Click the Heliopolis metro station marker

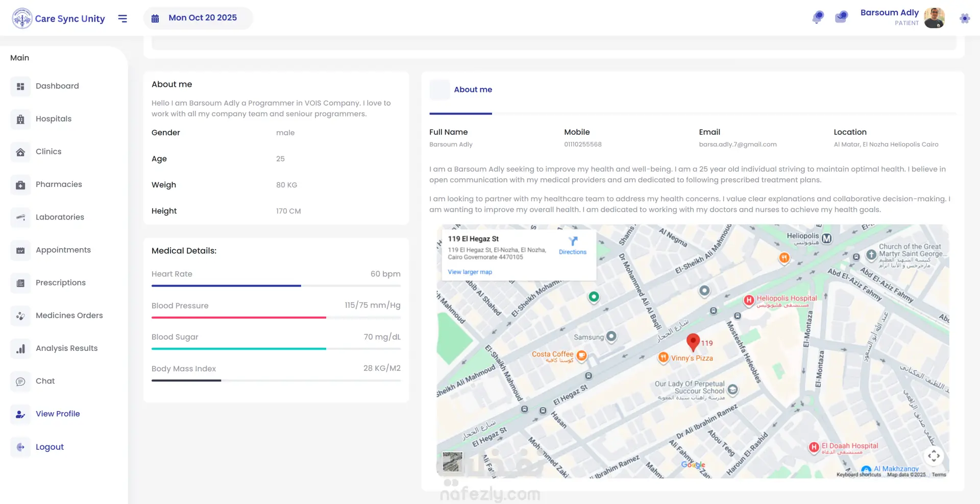(x=826, y=238)
